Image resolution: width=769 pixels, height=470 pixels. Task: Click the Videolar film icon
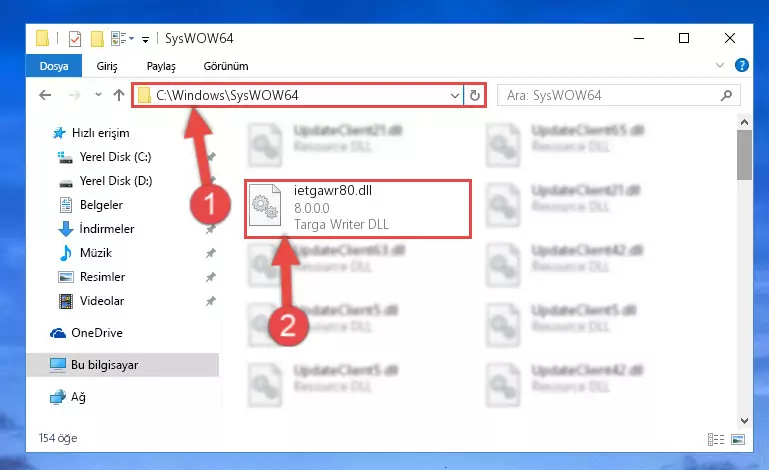(66, 301)
